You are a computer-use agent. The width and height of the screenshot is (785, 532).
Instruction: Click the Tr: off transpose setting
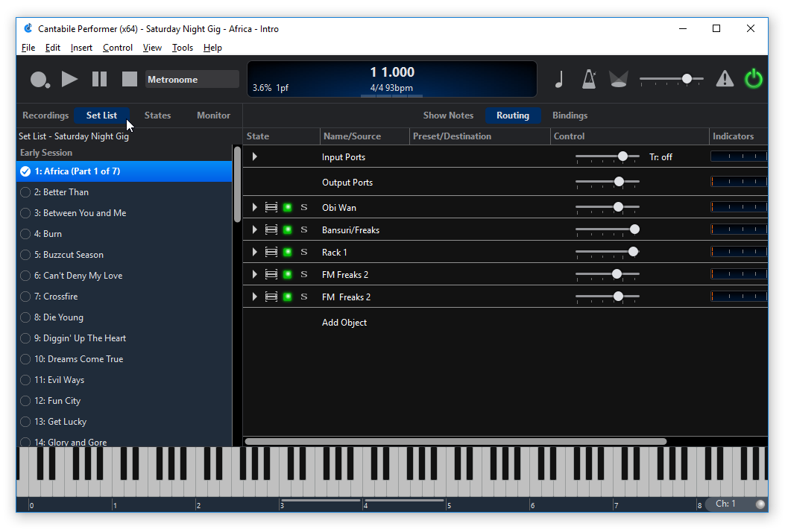[x=661, y=157]
